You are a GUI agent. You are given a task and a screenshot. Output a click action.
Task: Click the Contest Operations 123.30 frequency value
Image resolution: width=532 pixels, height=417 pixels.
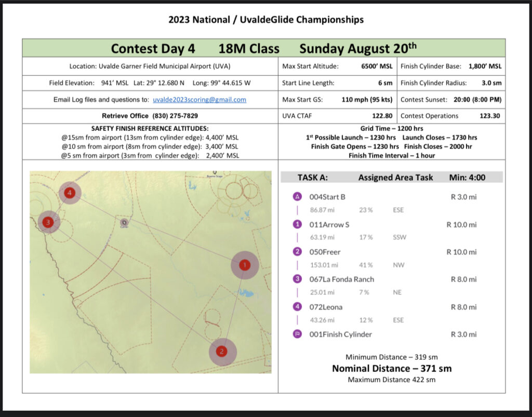pyautogui.click(x=489, y=116)
